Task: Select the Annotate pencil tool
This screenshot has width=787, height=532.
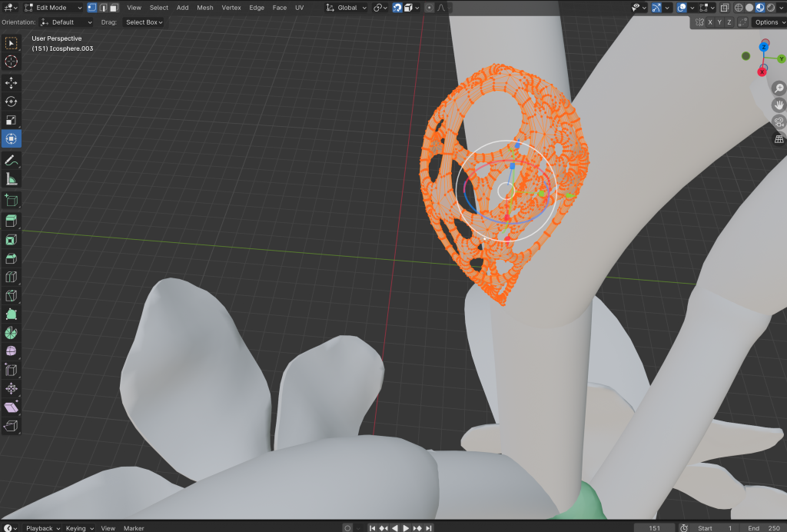Action: (x=12, y=161)
